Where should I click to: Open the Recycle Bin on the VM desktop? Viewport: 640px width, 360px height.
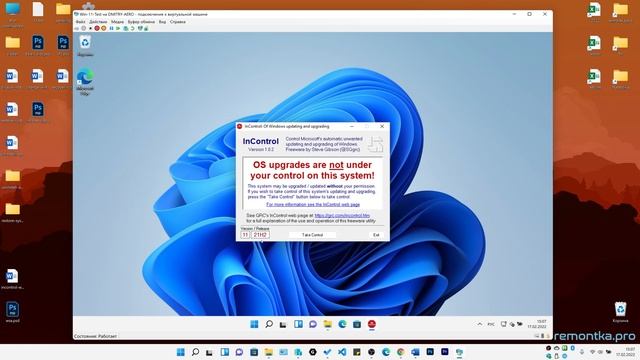pyautogui.click(x=85, y=46)
